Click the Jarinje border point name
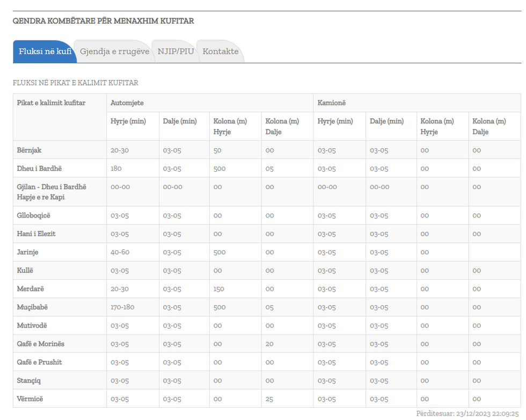The height and width of the screenshot is (420, 526). [27, 252]
